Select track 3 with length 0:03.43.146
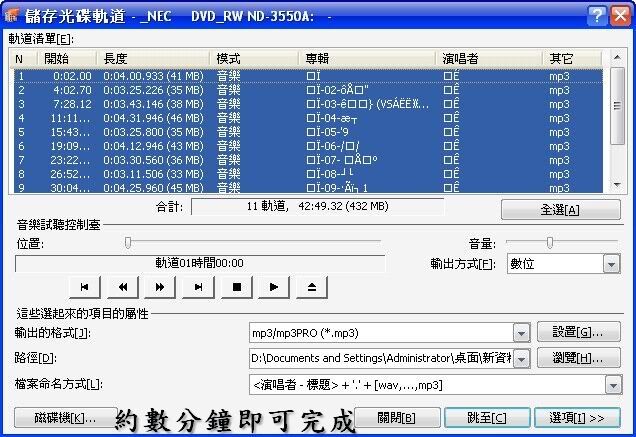Image resolution: width=636 pixels, height=437 pixels. 308,104
